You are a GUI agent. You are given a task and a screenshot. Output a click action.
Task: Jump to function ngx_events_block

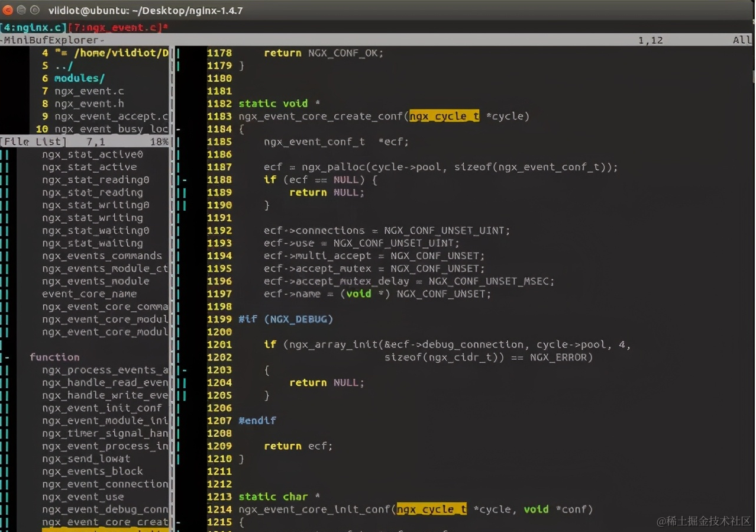click(93, 471)
